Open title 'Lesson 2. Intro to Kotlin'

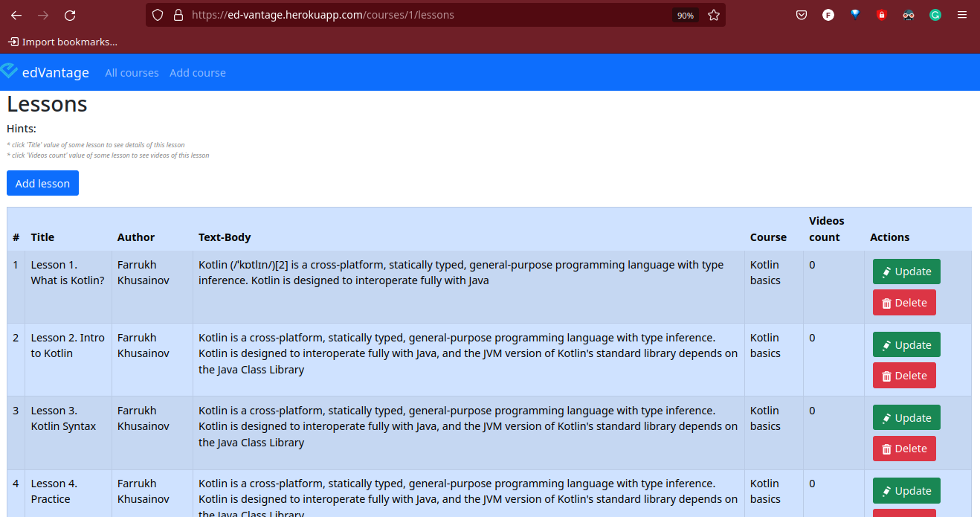[x=68, y=345]
